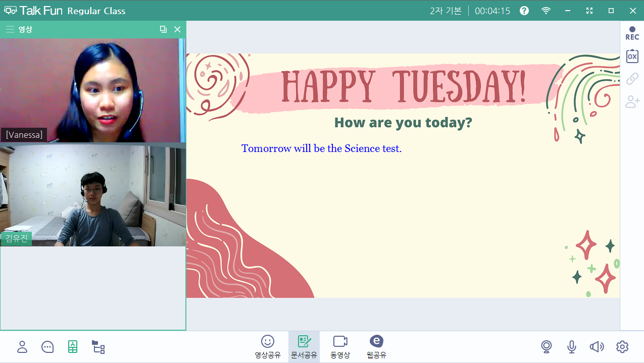644x363 pixels.
Task: Open the settings gear
Action: 622,347
